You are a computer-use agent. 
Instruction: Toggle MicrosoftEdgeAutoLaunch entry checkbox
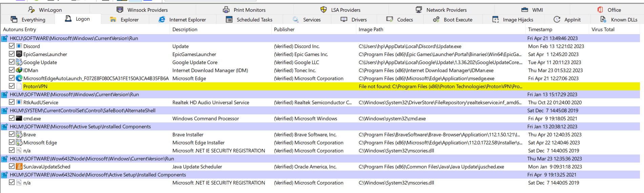[12, 78]
